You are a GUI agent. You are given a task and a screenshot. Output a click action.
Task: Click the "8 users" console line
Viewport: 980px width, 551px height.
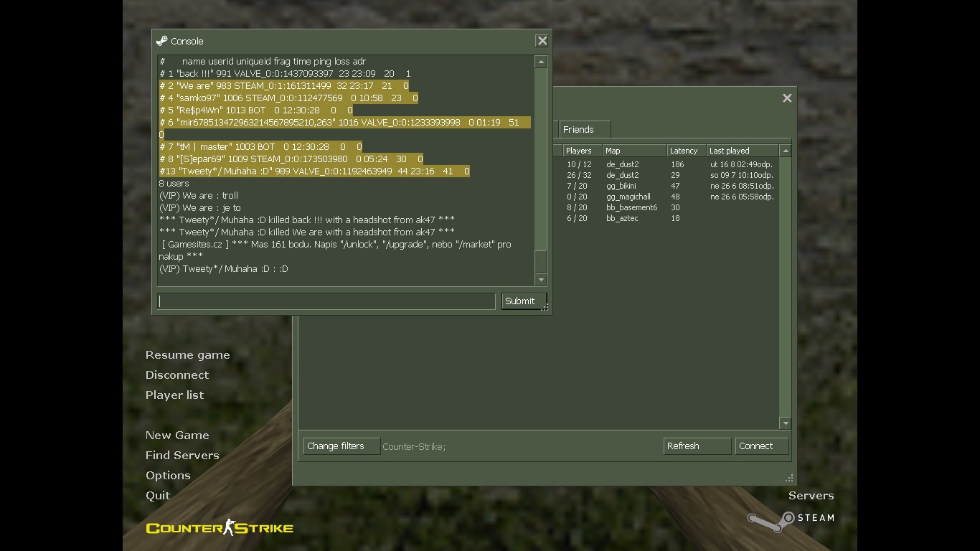pos(174,184)
